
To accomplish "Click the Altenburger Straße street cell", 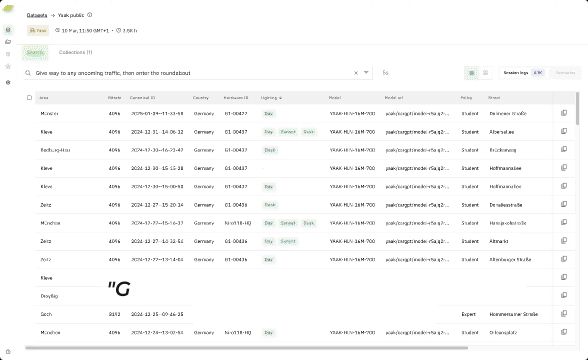I will coord(510,260).
